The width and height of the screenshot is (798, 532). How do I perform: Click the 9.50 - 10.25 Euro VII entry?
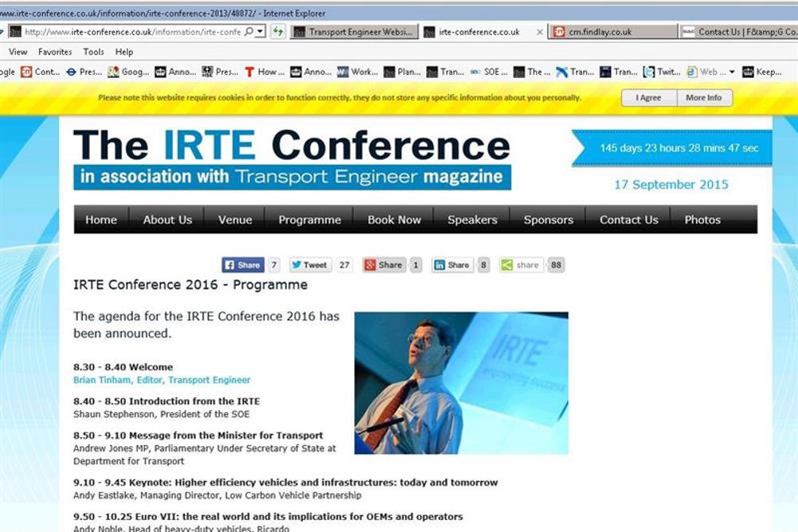(268, 516)
